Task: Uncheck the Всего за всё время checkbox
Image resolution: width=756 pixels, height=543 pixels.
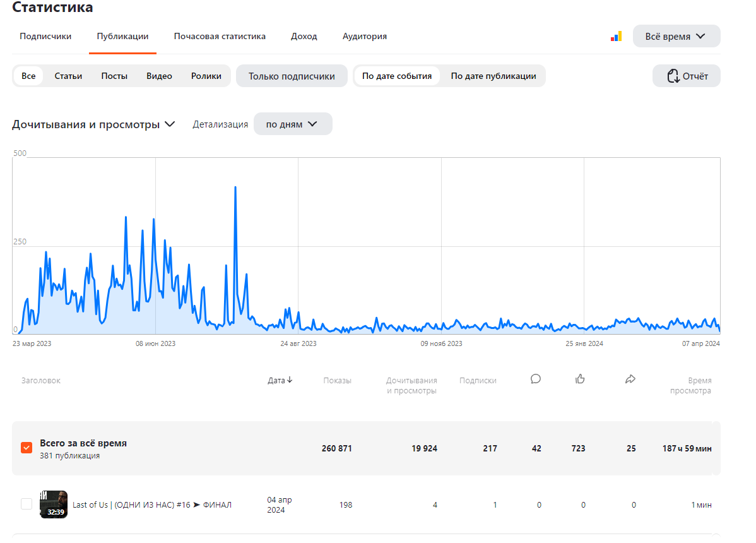Action: pyautogui.click(x=27, y=448)
